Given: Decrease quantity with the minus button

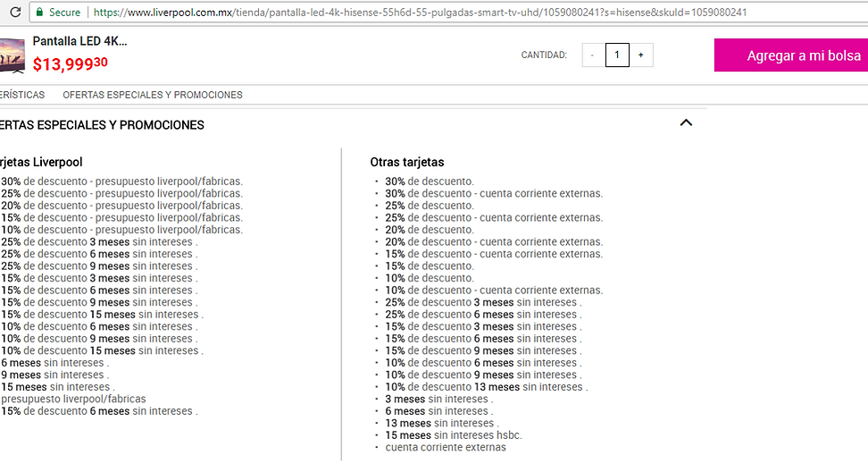Looking at the screenshot, I should (593, 55).
